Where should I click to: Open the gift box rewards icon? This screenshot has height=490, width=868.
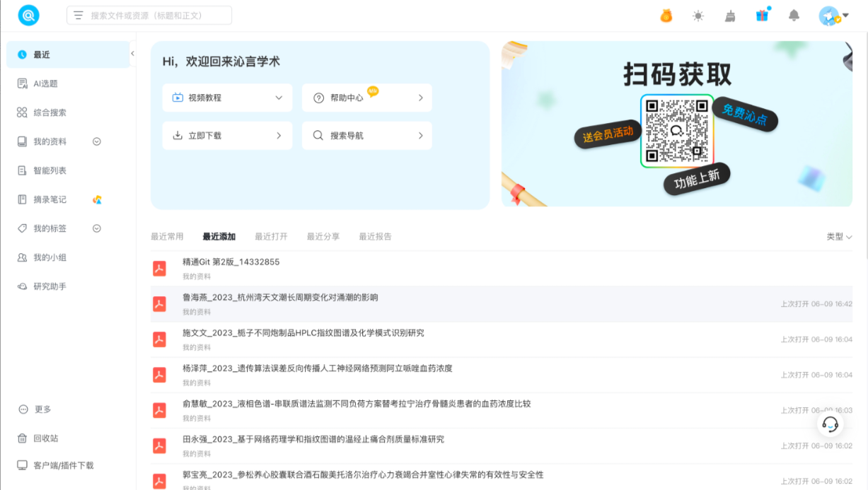click(x=762, y=16)
